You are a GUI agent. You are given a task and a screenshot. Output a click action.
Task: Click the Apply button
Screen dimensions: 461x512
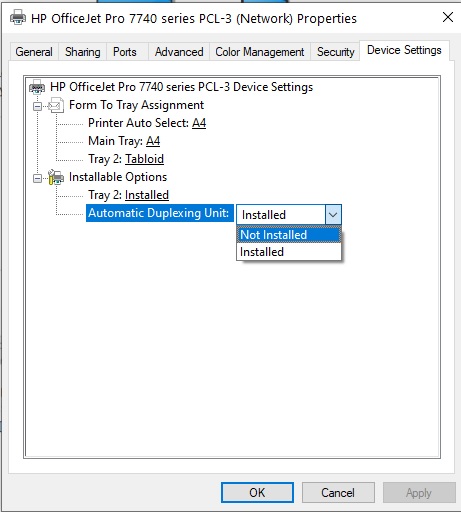(x=419, y=492)
